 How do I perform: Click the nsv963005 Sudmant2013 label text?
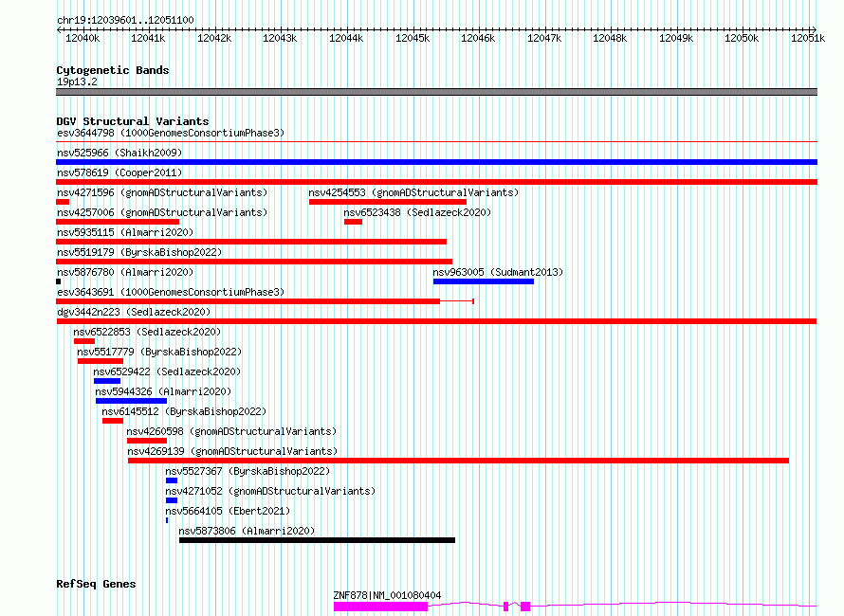[498, 272]
